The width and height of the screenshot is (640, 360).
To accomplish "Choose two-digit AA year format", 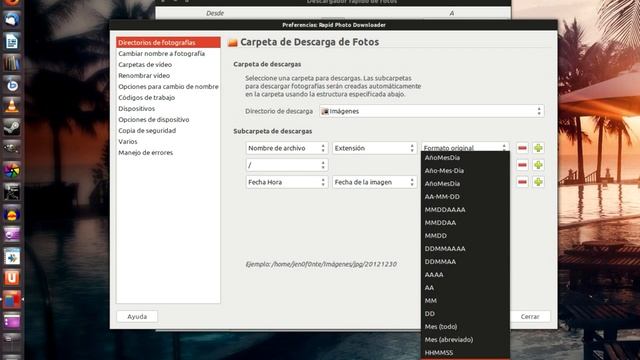I will tap(465, 288).
